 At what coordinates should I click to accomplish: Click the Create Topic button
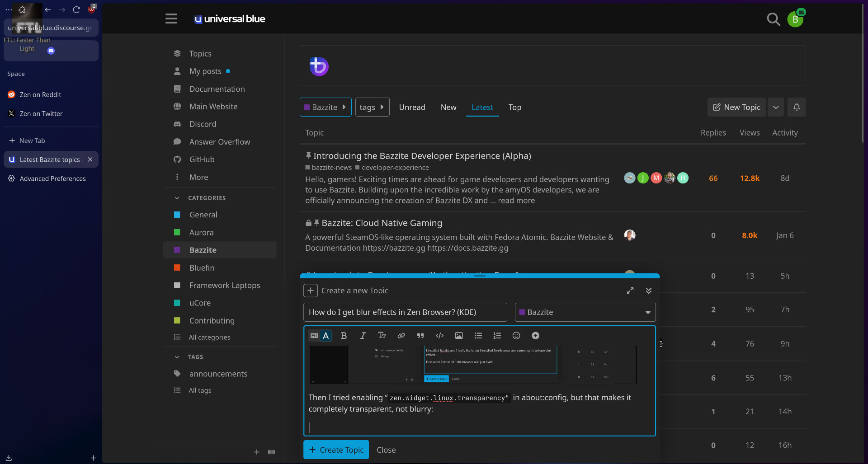click(336, 450)
